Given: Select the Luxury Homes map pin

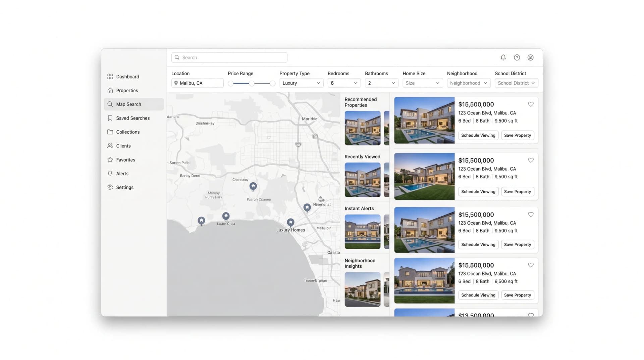Looking at the screenshot, I should pyautogui.click(x=290, y=222).
